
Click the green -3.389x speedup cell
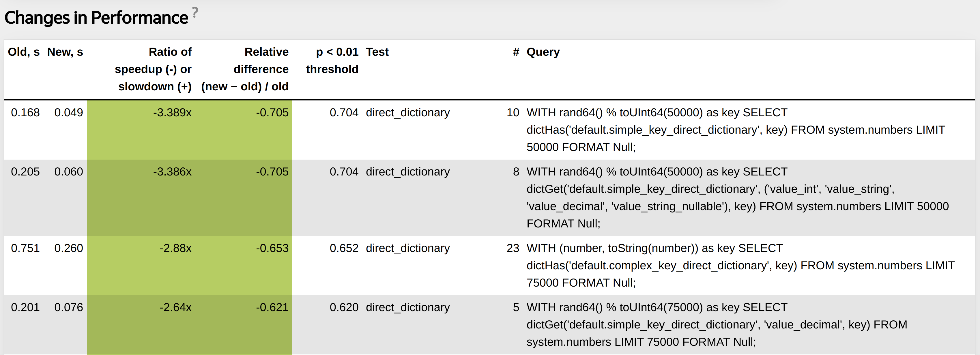tap(172, 113)
